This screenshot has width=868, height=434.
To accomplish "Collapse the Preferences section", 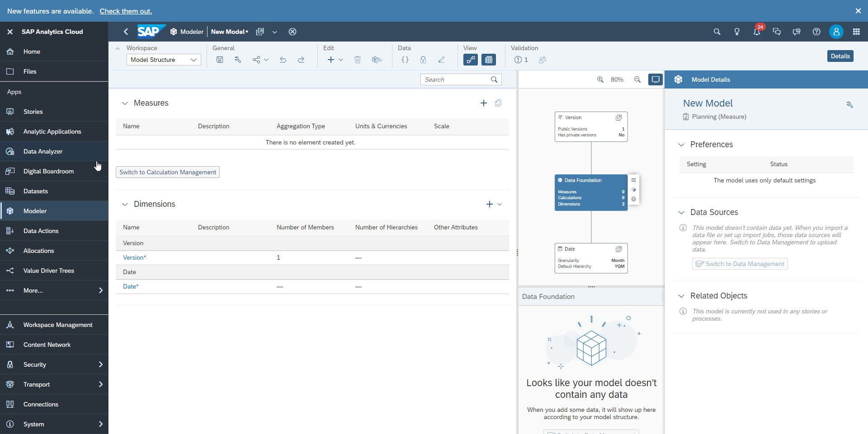I will (x=682, y=145).
